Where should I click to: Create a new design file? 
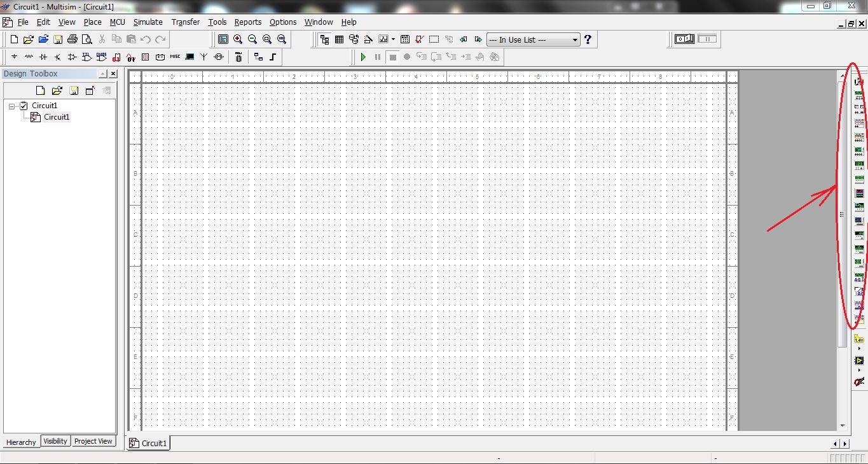[x=15, y=39]
